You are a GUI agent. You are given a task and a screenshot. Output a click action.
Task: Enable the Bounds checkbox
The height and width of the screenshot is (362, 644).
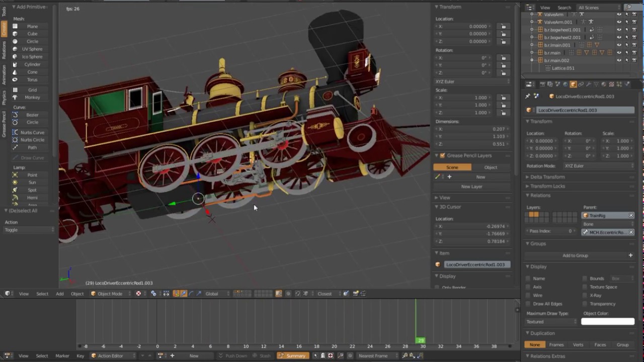[x=585, y=279]
